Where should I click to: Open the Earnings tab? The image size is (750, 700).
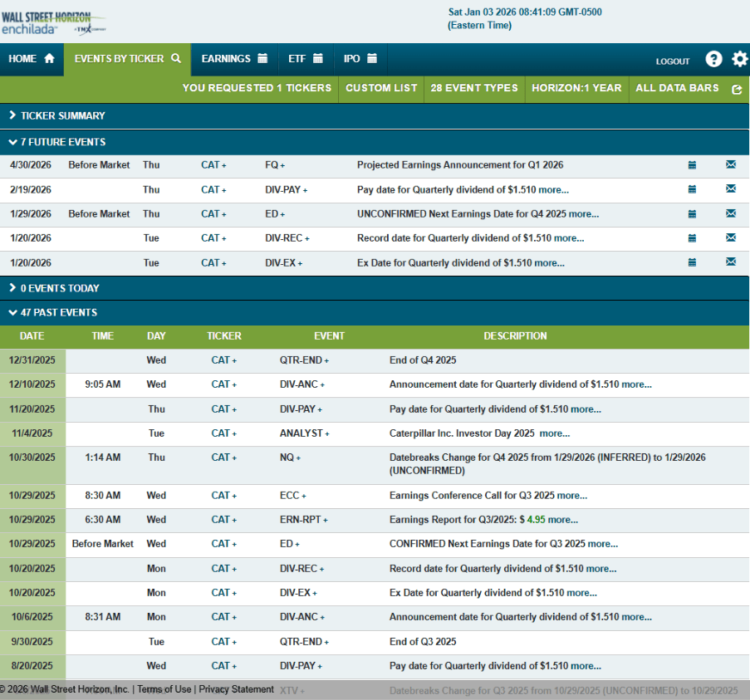tap(233, 59)
